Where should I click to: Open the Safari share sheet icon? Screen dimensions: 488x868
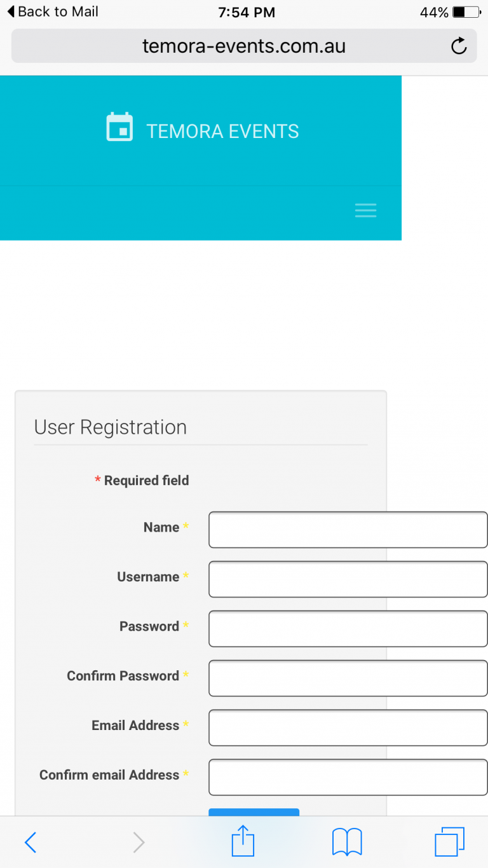pos(243,841)
